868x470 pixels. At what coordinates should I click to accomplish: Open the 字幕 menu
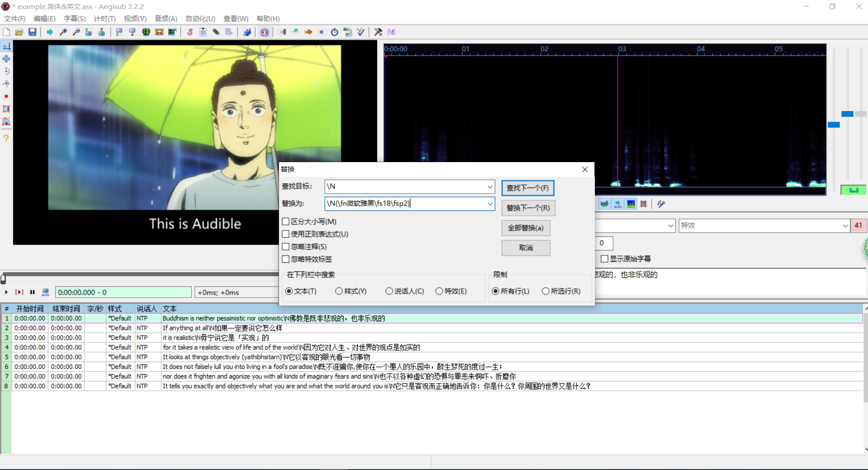pos(75,19)
